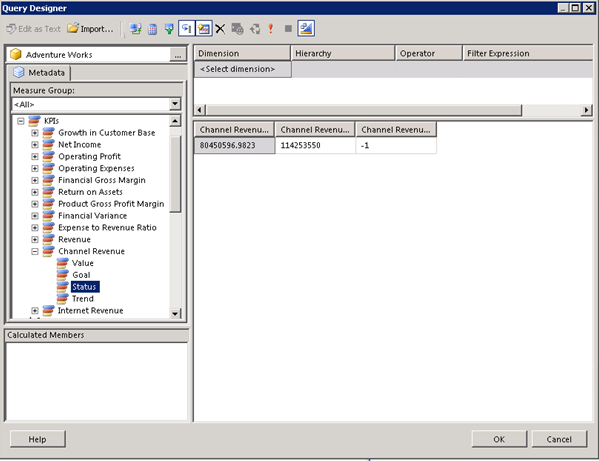The height and width of the screenshot is (461, 599).
Task: Click the Prepare Query icon
Action: pos(255,29)
